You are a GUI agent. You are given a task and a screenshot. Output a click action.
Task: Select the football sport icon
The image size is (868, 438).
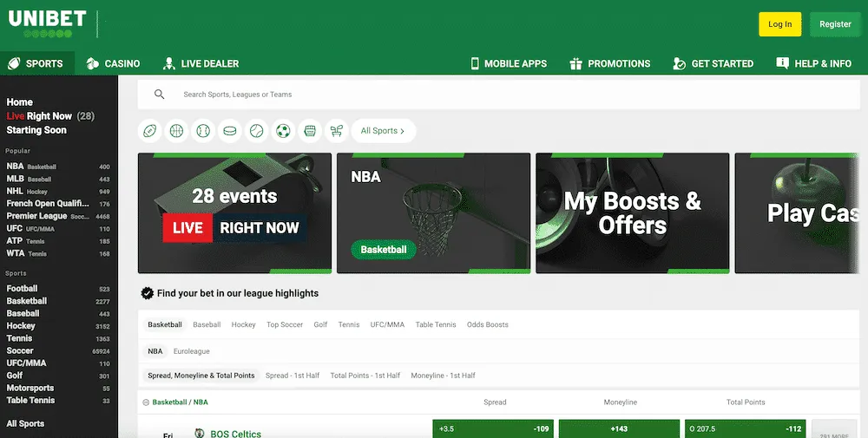[x=150, y=131]
